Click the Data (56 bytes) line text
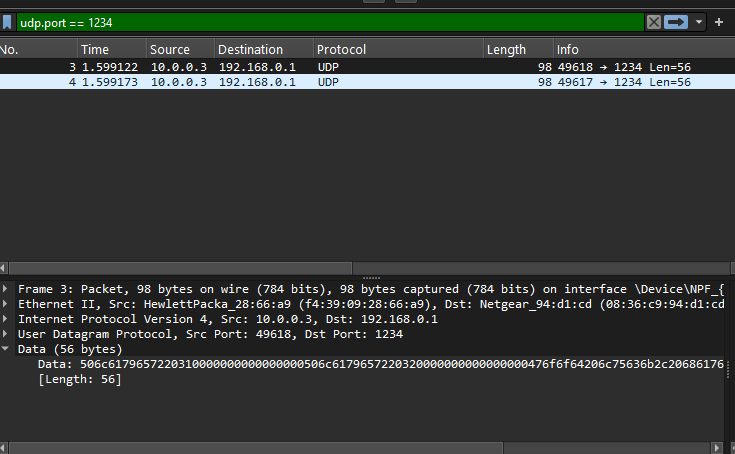 [x=70, y=349]
